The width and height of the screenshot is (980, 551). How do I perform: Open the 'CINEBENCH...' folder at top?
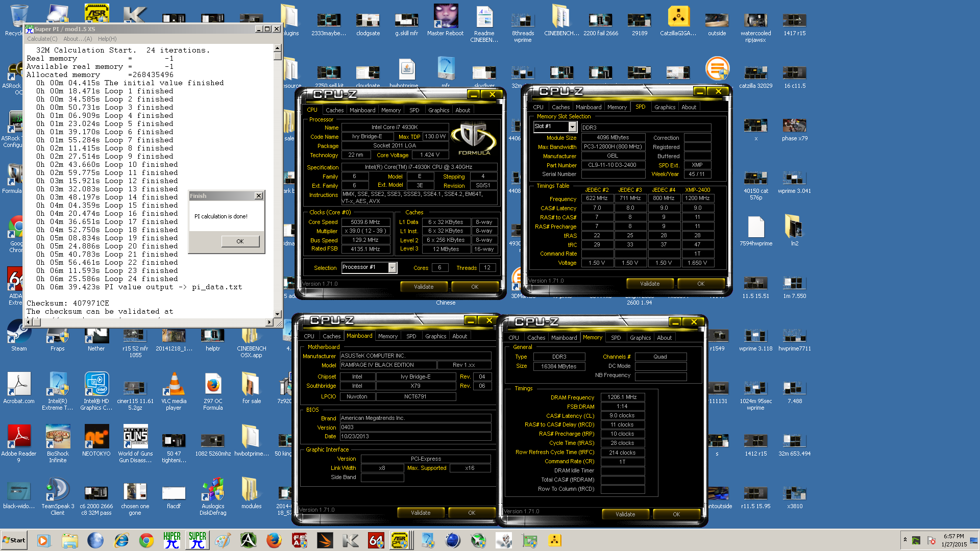(x=562, y=21)
